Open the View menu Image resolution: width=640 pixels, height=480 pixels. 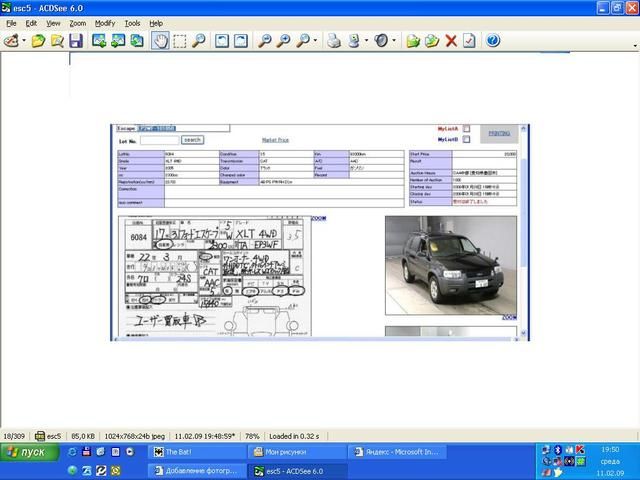click(53, 23)
